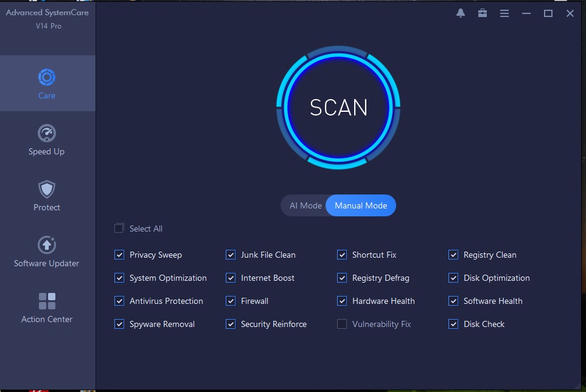Uncheck Registry Defrag

click(342, 278)
